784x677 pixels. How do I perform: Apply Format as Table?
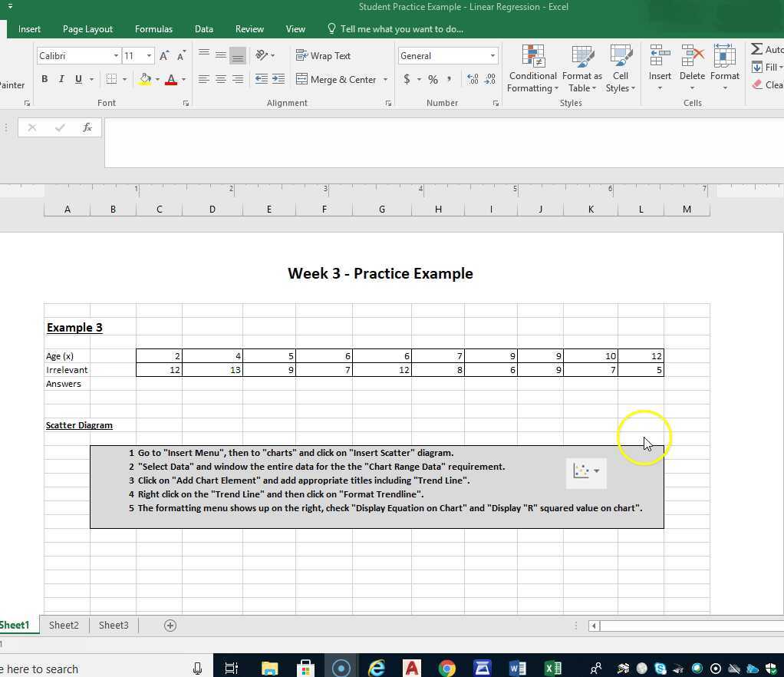[581, 69]
